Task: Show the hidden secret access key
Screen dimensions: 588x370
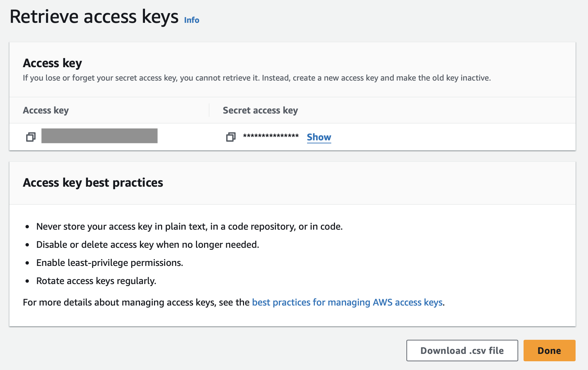Action: (x=319, y=137)
